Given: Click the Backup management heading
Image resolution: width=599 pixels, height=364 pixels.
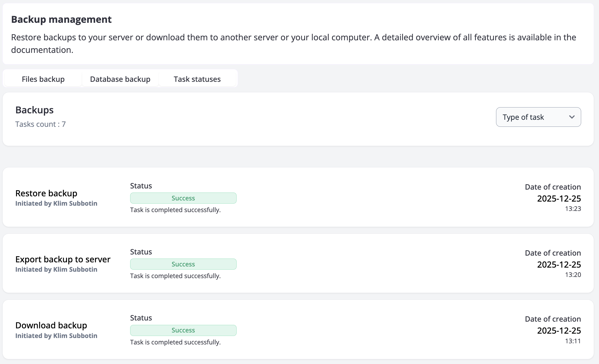Looking at the screenshot, I should pyautogui.click(x=61, y=20).
